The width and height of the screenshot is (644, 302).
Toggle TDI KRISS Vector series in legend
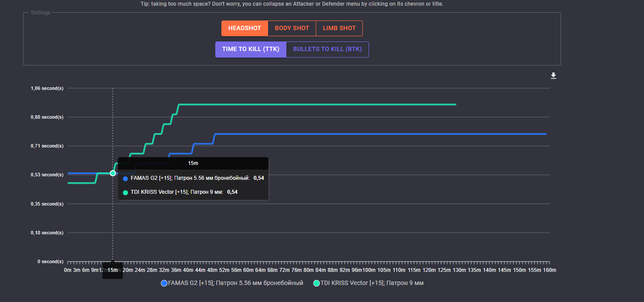point(368,283)
